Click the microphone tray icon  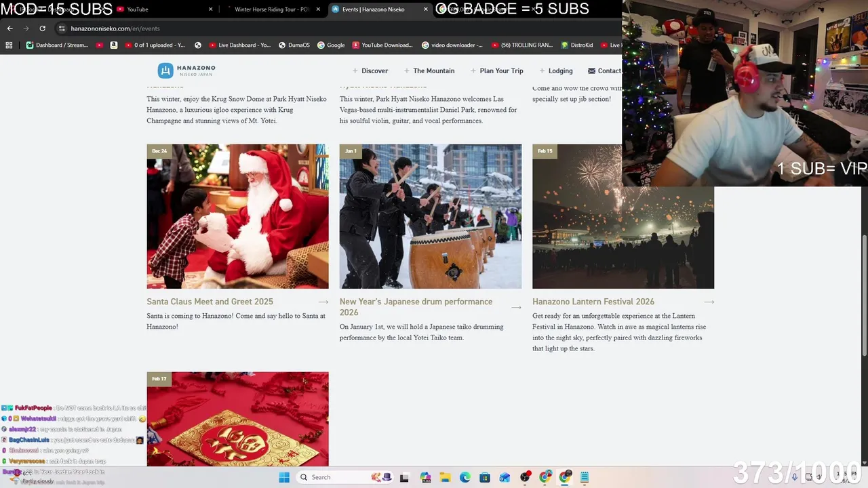click(x=795, y=477)
